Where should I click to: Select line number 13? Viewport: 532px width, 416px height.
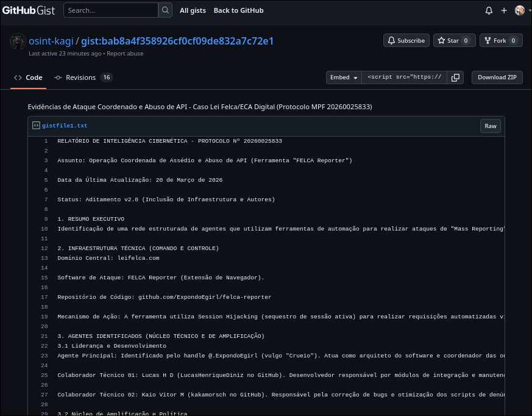(44, 258)
